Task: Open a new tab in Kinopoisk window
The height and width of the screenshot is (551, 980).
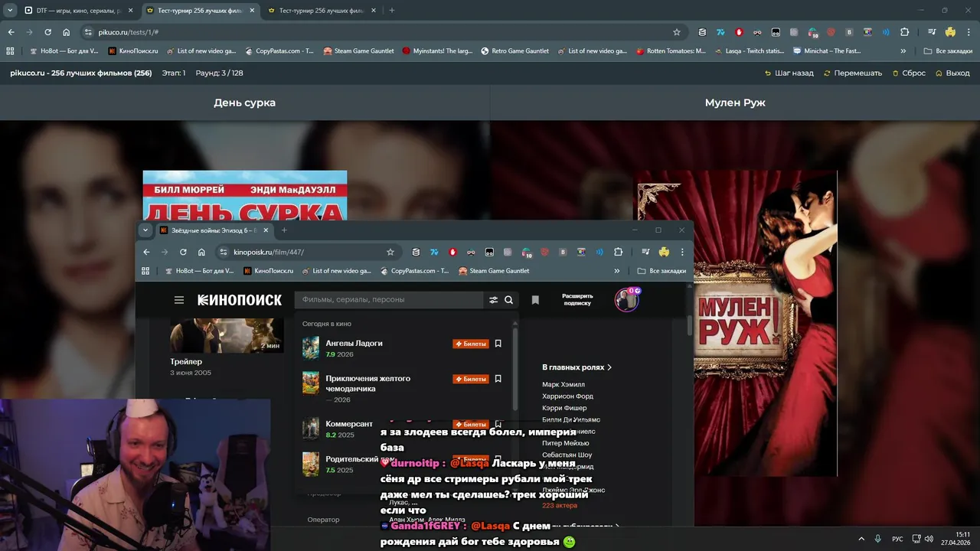Action: pyautogui.click(x=284, y=230)
